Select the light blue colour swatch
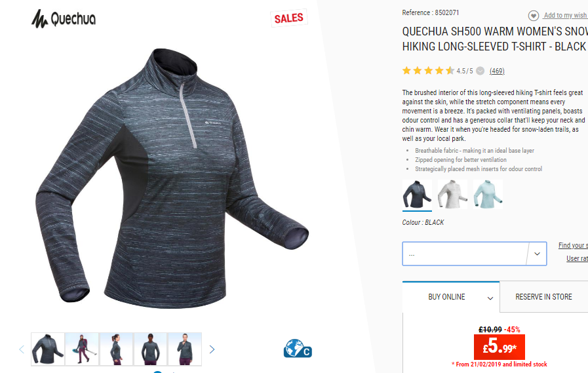This screenshot has width=588, height=373. pos(488,194)
